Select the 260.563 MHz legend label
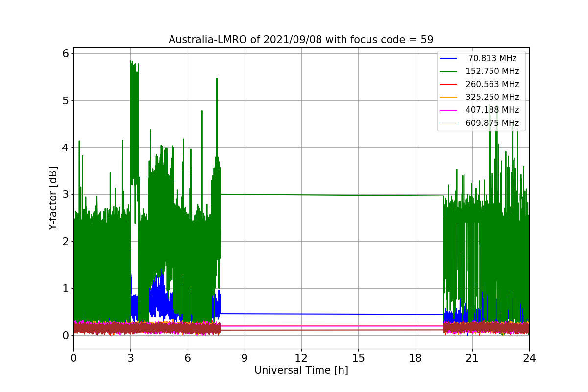Viewport: 588px width, 392px height. [492, 84]
